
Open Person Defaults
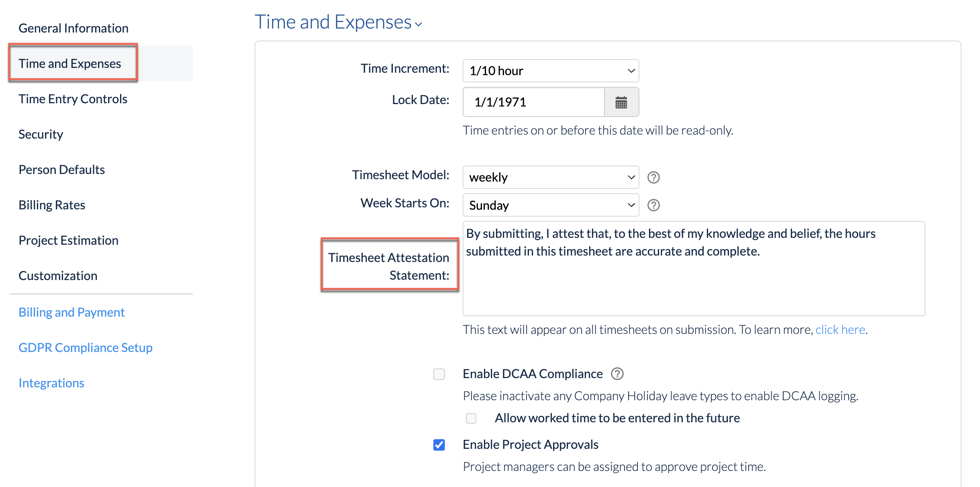61,169
